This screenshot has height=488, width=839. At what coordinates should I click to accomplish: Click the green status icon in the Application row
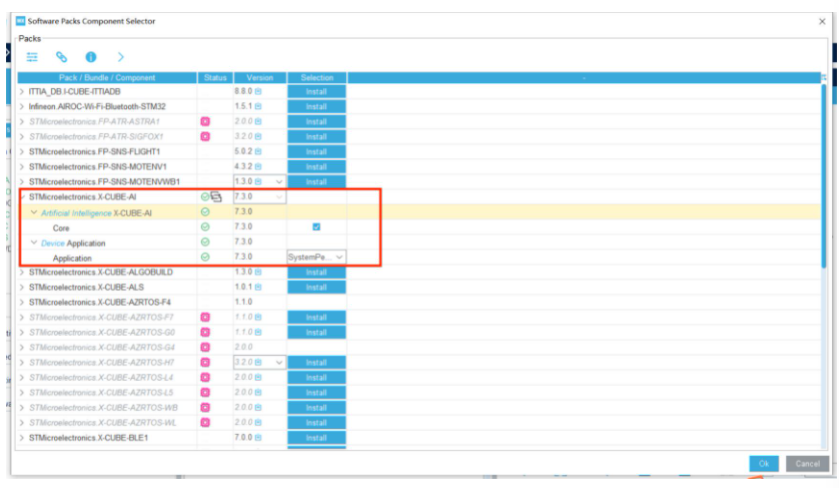(x=205, y=257)
